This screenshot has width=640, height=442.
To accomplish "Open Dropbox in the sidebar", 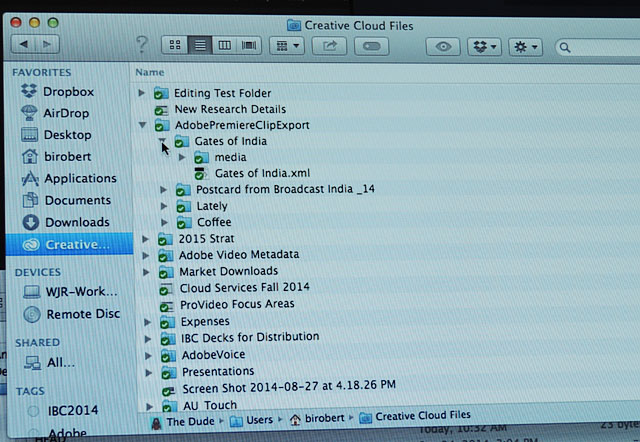I will point(57,91).
